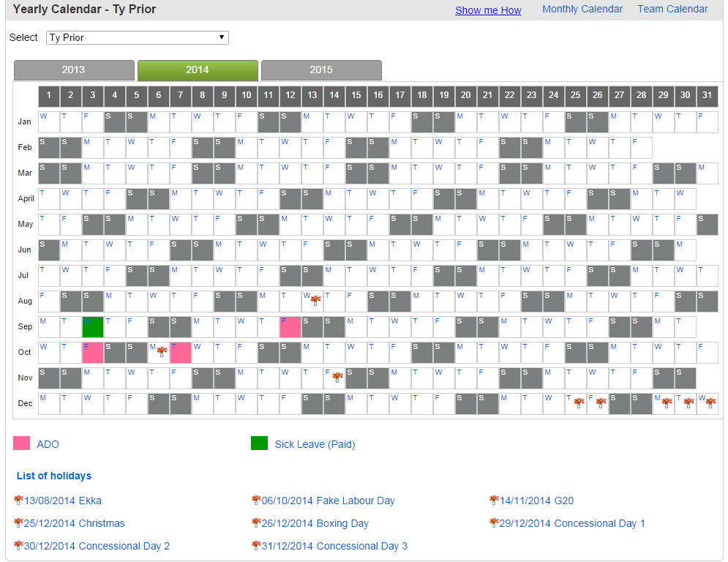This screenshot has height=562, width=728.
Task: Click the holiday flower on Oct 6
Action: (162, 351)
